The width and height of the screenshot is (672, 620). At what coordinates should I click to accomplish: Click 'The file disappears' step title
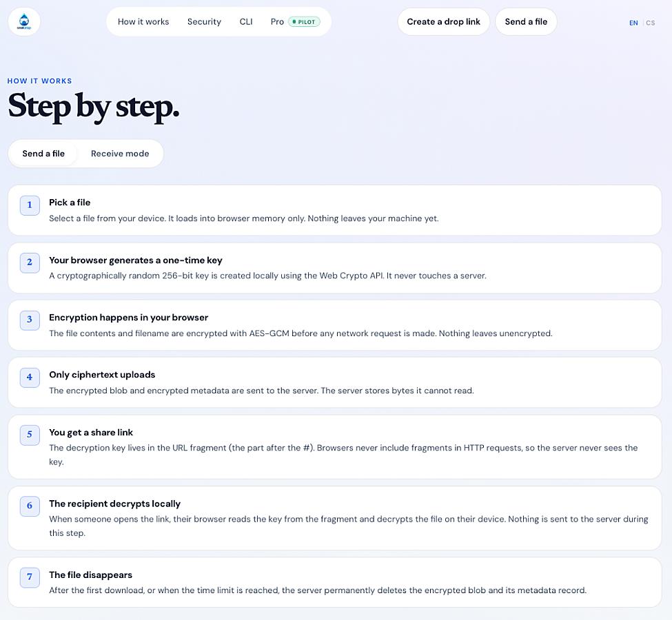pyautogui.click(x=90, y=575)
